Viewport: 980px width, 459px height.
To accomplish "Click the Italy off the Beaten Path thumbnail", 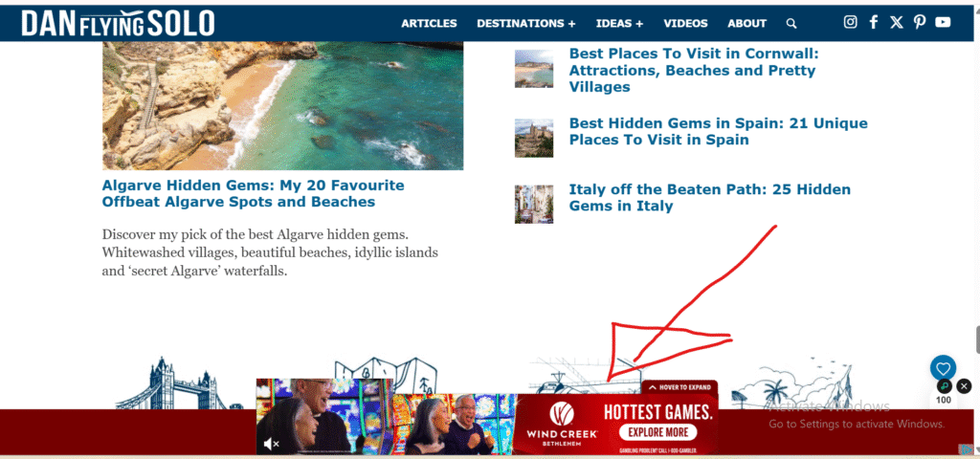I will tap(534, 204).
